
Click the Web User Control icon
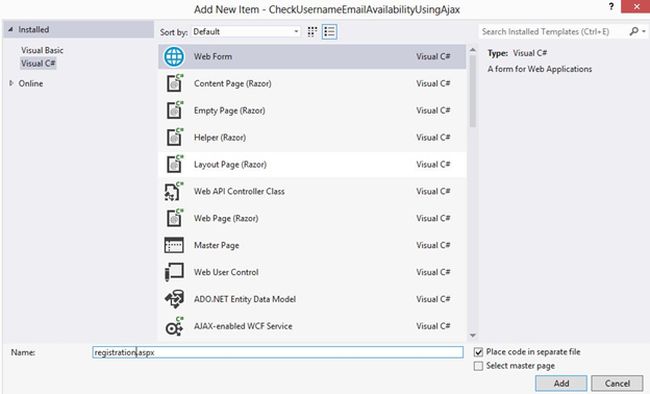tap(174, 272)
